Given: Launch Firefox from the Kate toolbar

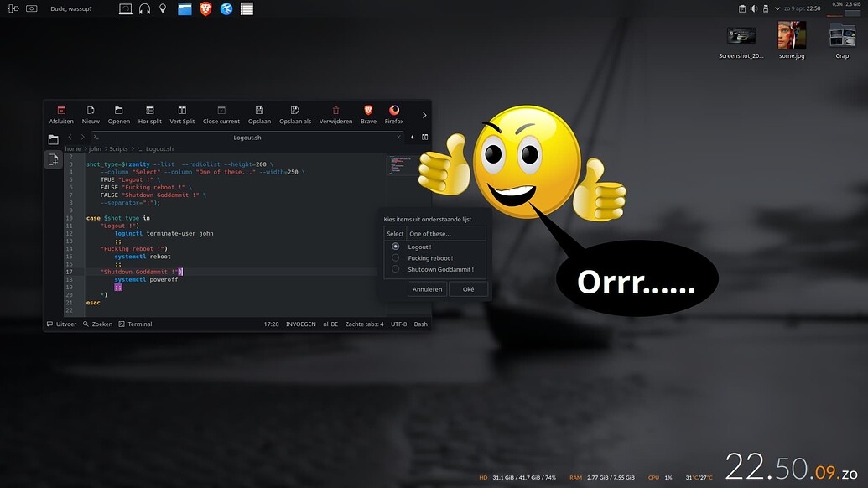Looking at the screenshot, I should pyautogui.click(x=393, y=113).
